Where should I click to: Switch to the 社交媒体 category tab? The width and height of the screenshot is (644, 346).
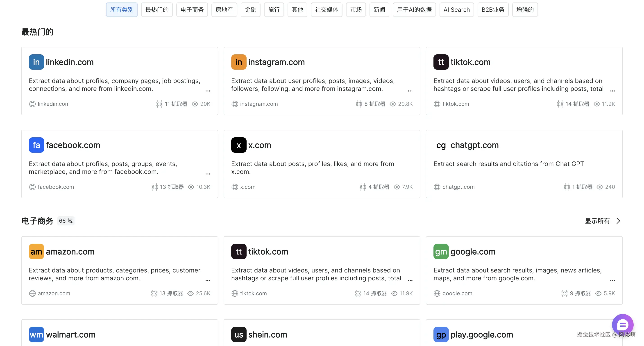coord(326,10)
